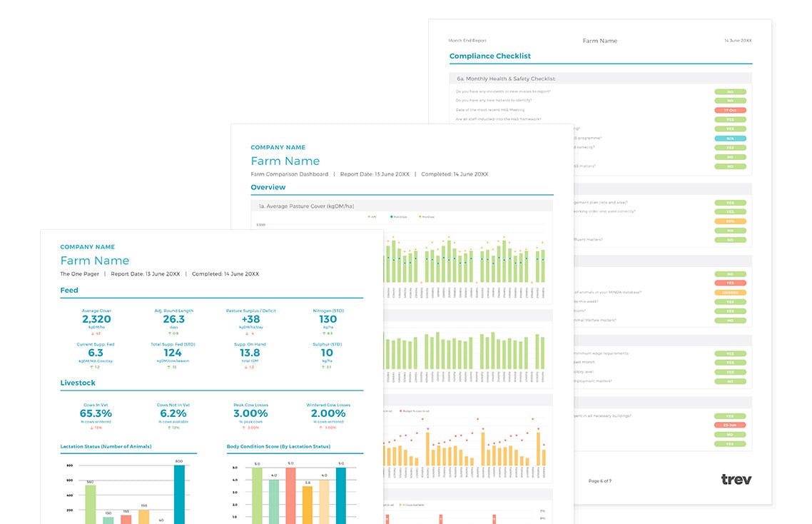Click the tall blue 800 bar in Lactation Status chart

pyautogui.click(x=179, y=495)
